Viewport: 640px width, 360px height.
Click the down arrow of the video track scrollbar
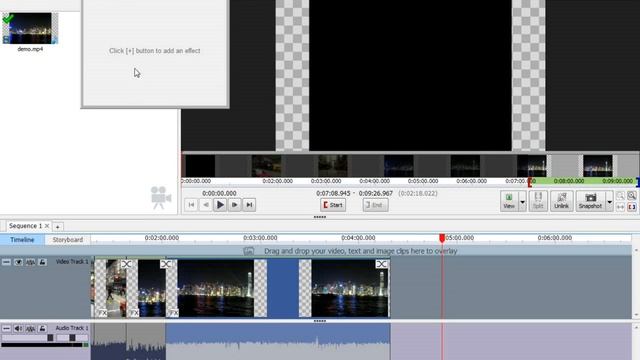click(x=636, y=315)
